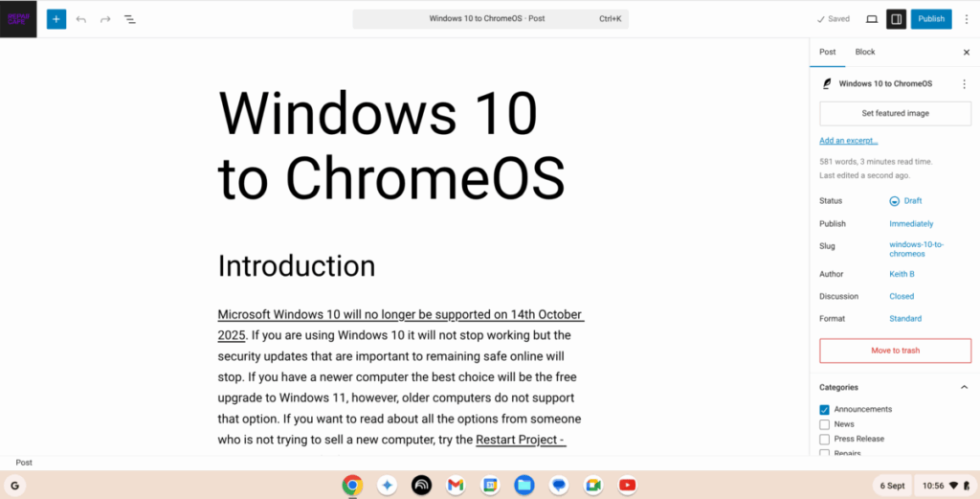This screenshot has width=980, height=499.
Task: Open Chrome from the shelf
Action: tap(352, 486)
